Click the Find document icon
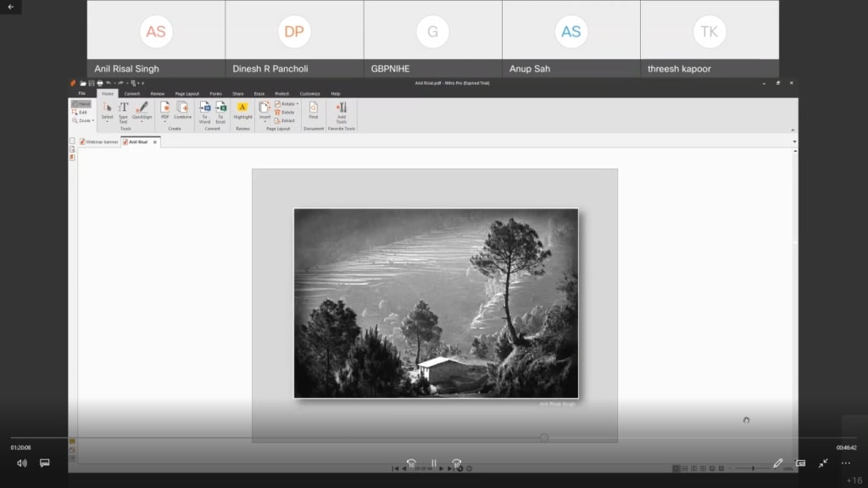This screenshot has height=488, width=868. [314, 108]
